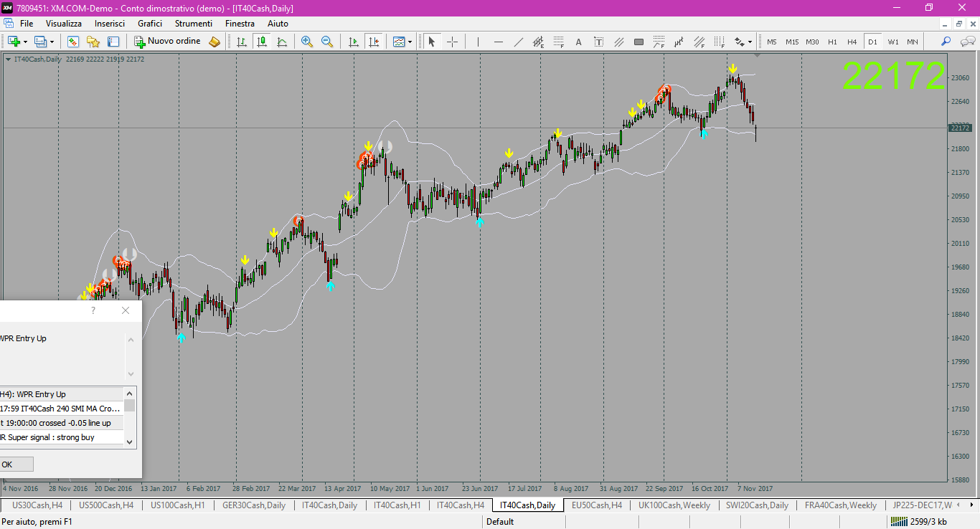Switch chart to bar chart mode

pos(242,42)
